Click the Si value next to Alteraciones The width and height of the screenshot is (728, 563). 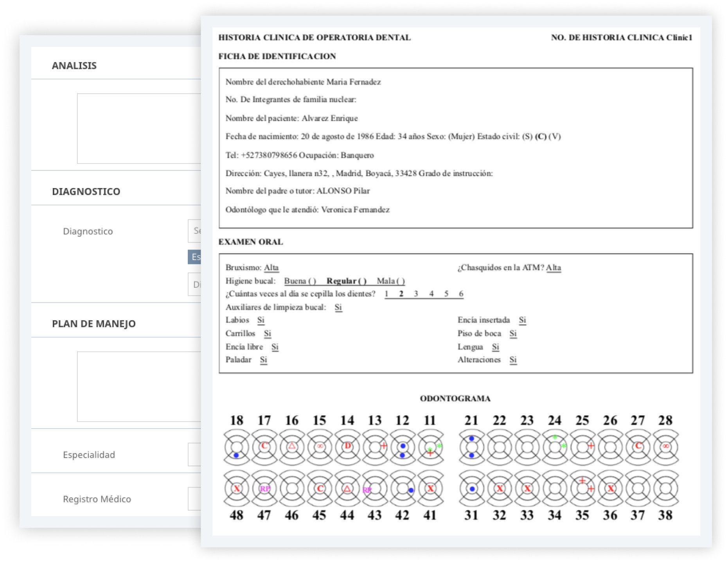click(x=513, y=360)
